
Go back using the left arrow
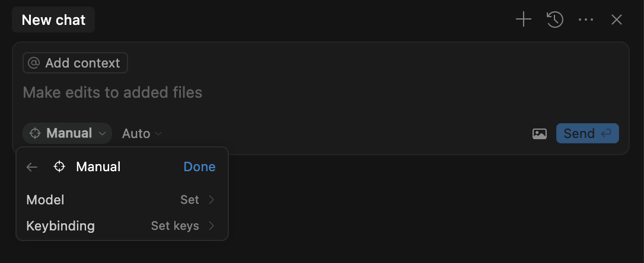pyautogui.click(x=32, y=167)
